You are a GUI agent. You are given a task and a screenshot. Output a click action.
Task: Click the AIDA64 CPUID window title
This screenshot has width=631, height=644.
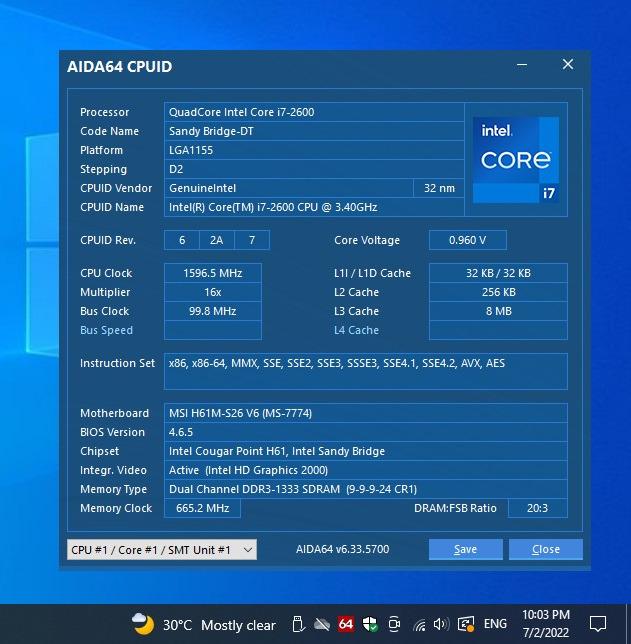(x=120, y=67)
